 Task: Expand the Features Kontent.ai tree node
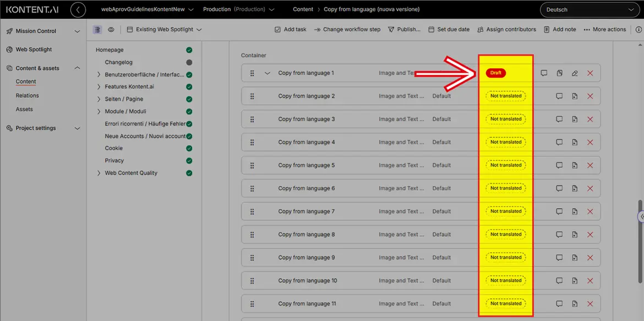[99, 87]
